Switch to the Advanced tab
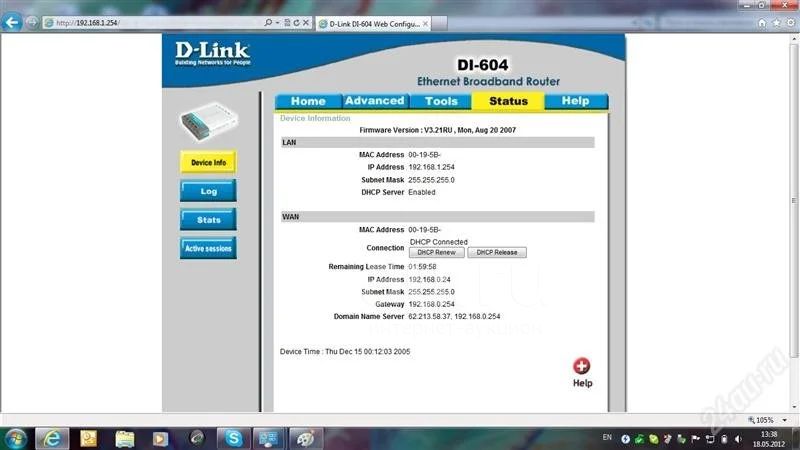Image resolution: width=800 pixels, height=450 pixels. coord(374,101)
